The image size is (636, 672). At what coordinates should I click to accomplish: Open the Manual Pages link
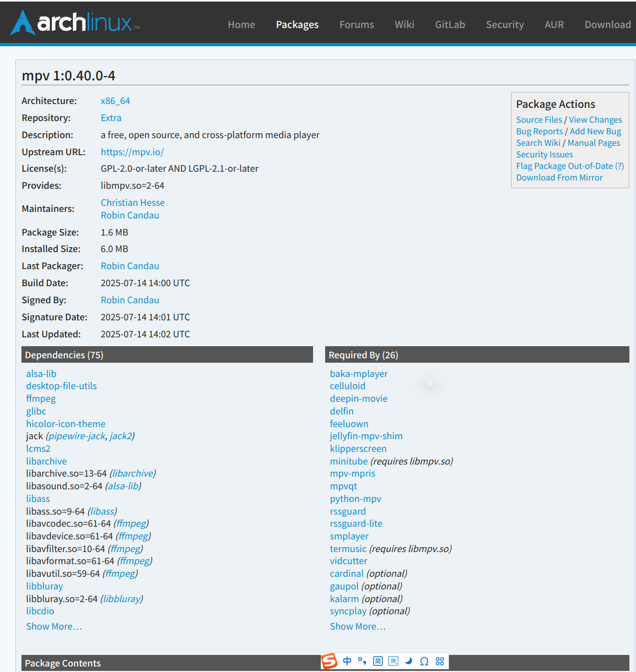coord(594,143)
